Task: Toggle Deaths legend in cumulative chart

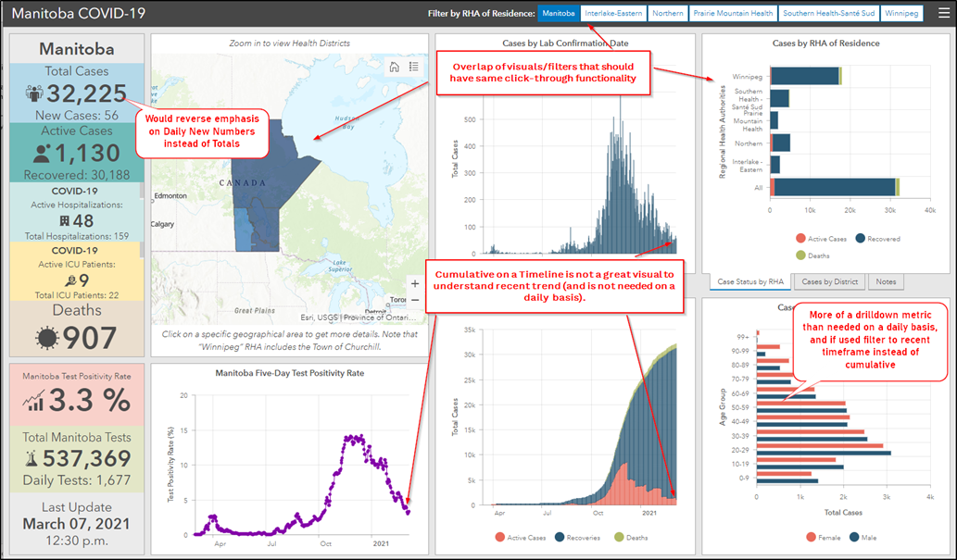Action: pyautogui.click(x=631, y=538)
